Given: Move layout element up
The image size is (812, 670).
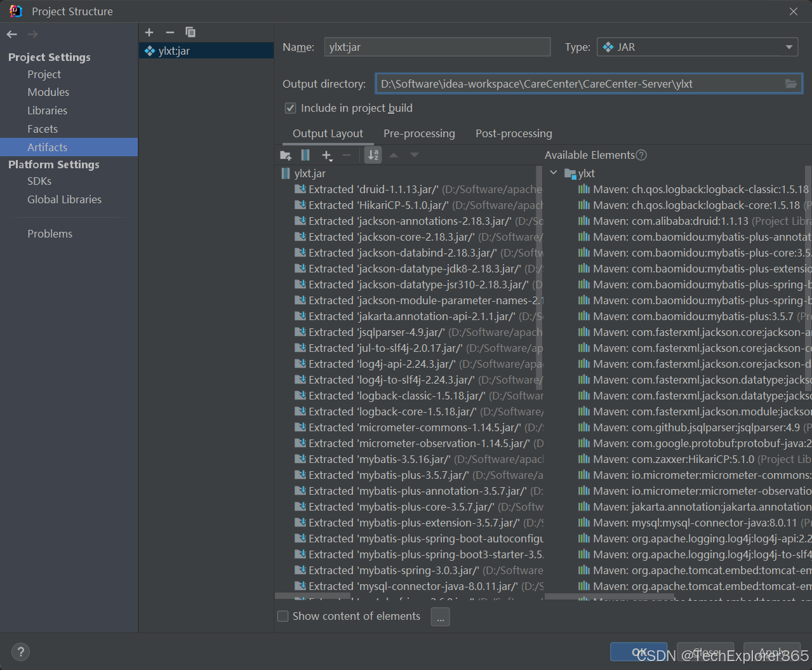Looking at the screenshot, I should click(394, 155).
